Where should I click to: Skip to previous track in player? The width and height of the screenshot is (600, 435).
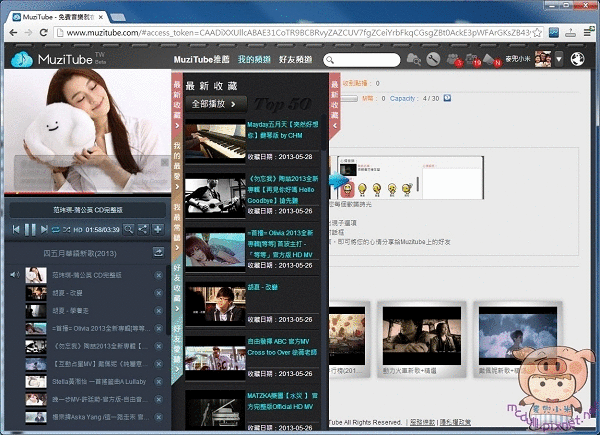click(16, 230)
